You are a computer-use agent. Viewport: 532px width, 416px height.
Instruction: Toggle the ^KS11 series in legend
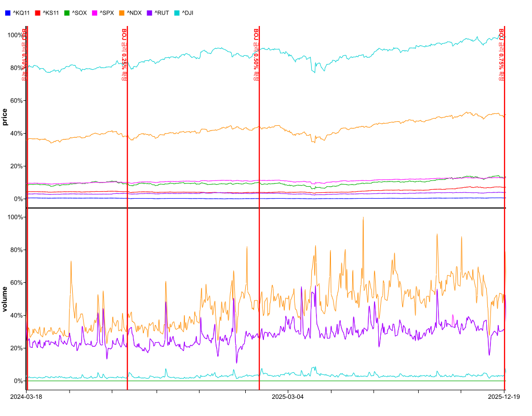coord(51,12)
